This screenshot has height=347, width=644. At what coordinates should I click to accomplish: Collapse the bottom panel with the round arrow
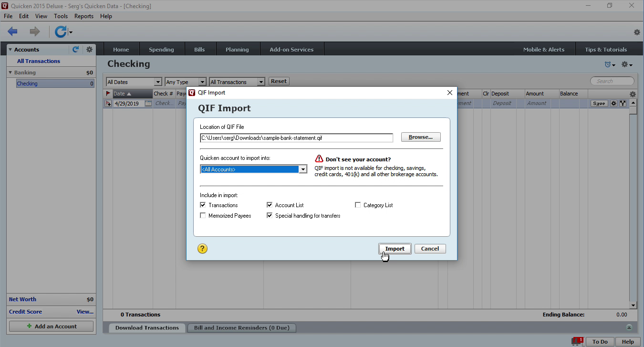tap(629, 327)
